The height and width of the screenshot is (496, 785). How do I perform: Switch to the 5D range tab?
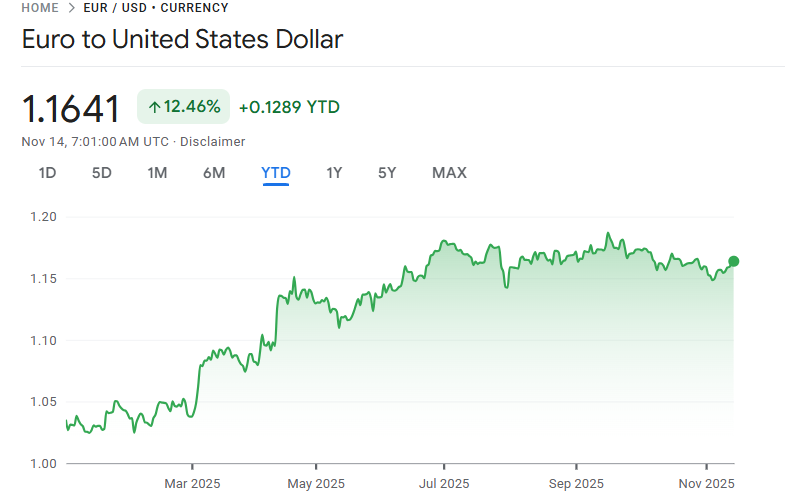pos(102,173)
